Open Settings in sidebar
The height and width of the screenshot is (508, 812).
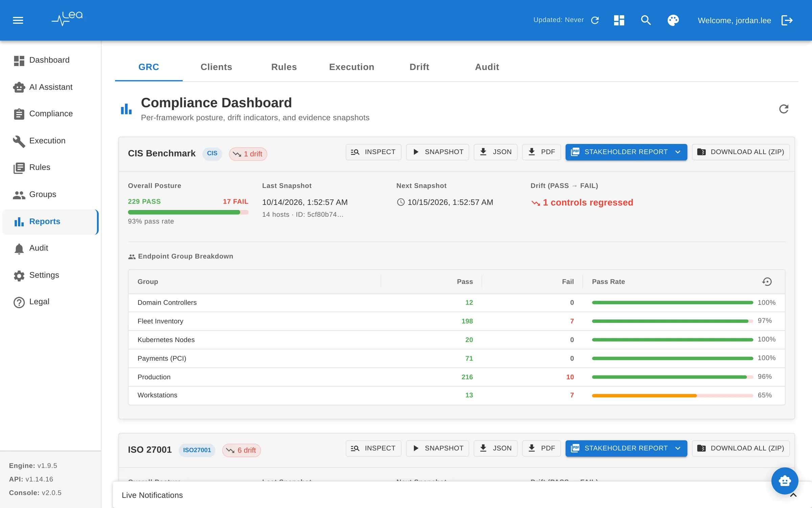(x=50, y=275)
